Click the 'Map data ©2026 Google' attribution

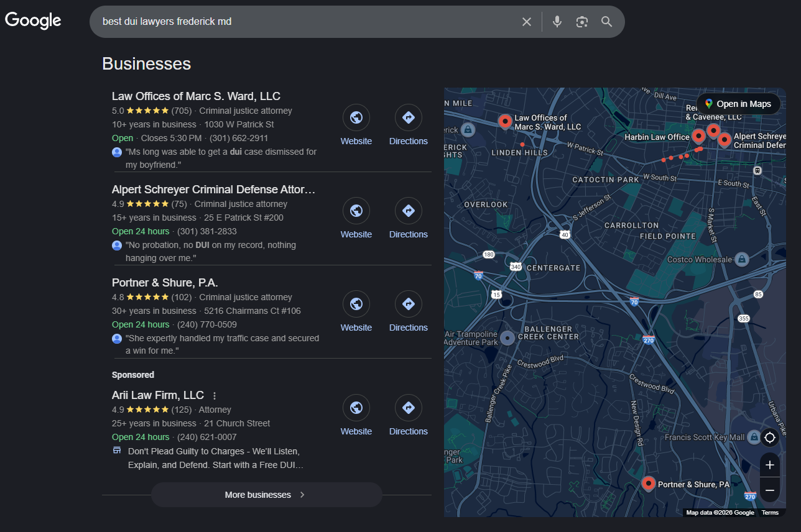point(720,513)
